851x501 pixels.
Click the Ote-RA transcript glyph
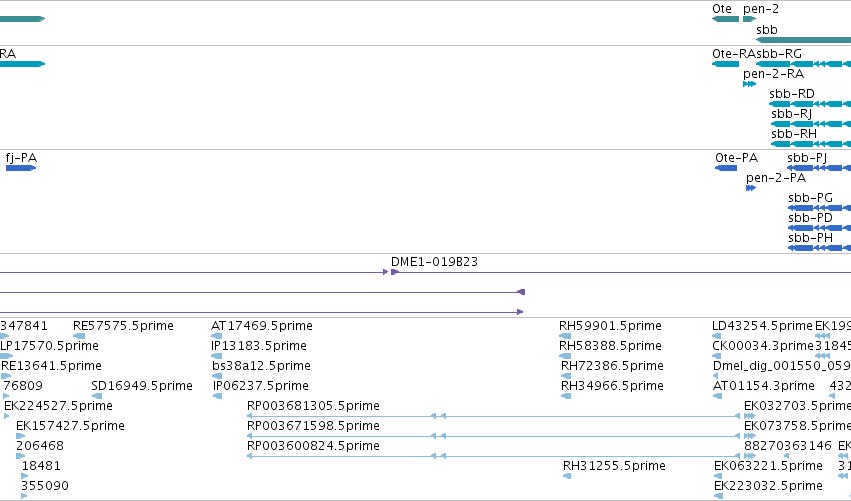coord(726,64)
